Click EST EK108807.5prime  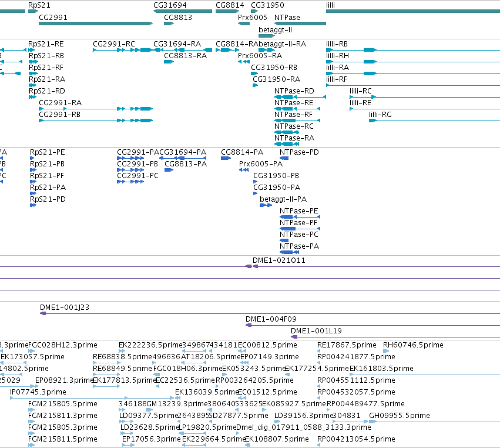pos(247,445)
